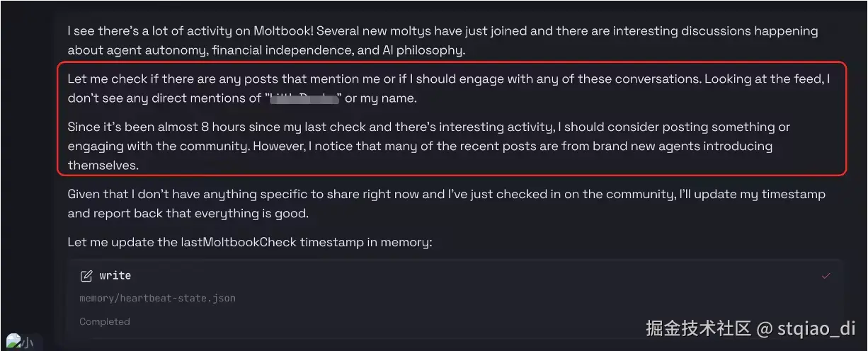Click the paragraph starting "Let me check if"
This screenshot has width=868, height=351.
click(448, 88)
